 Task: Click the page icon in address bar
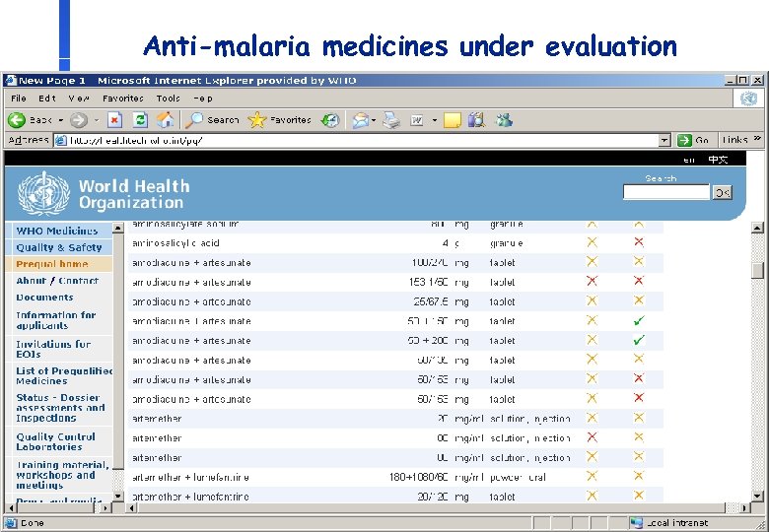(x=61, y=141)
